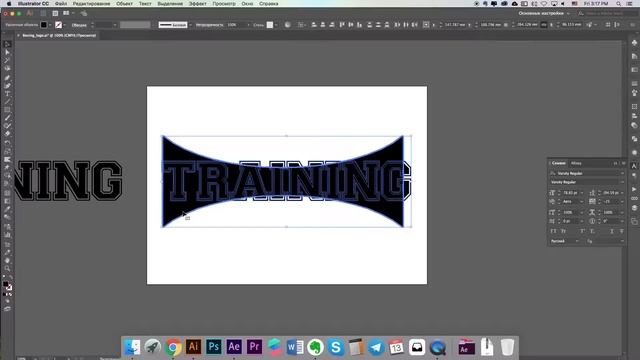Click the All Caps button in Character panel
Image resolution: width=640 pixels, height=360 pixels.
(x=553, y=231)
